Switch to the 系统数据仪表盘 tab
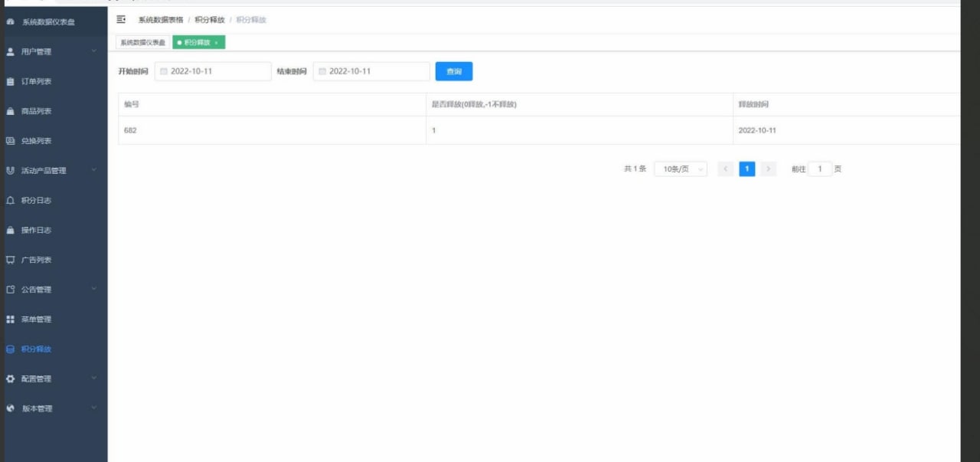The height and width of the screenshot is (462, 980). tap(142, 43)
